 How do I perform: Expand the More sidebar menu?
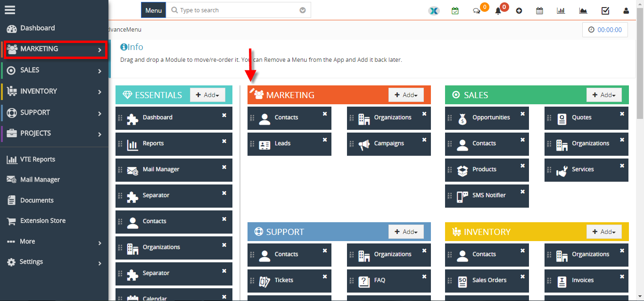point(54,242)
